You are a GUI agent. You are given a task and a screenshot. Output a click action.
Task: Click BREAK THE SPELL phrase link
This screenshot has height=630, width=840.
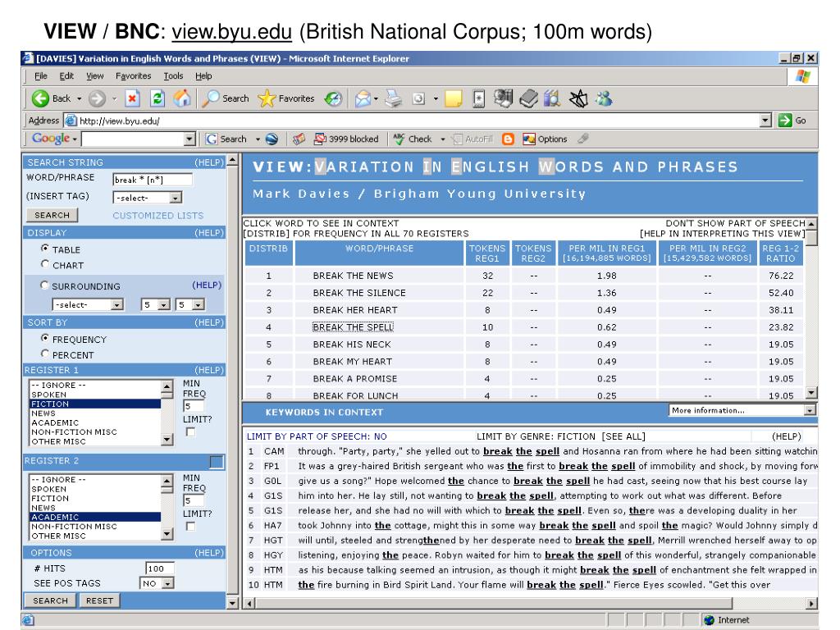(353, 326)
